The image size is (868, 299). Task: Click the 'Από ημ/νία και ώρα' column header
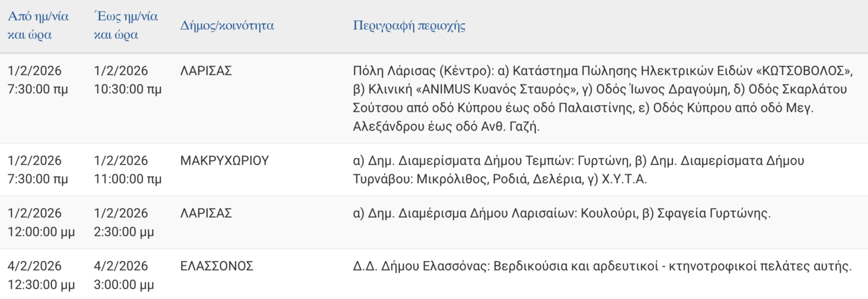pos(38,25)
